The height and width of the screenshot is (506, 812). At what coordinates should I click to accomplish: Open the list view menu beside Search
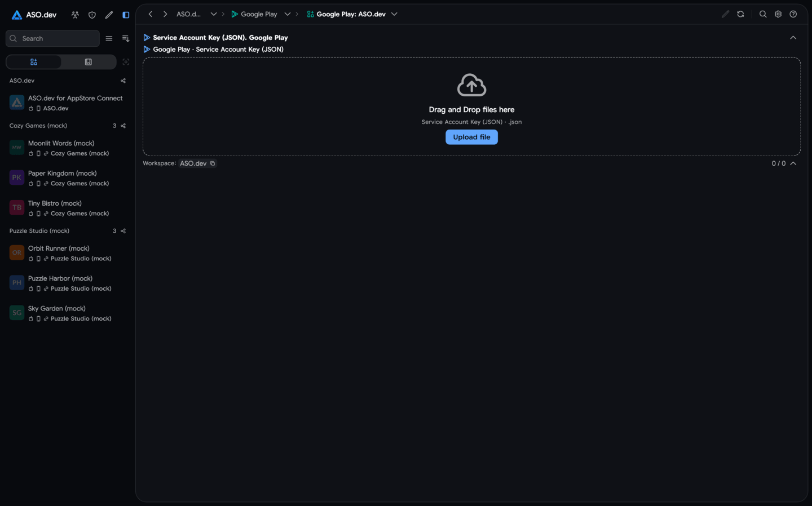point(109,38)
